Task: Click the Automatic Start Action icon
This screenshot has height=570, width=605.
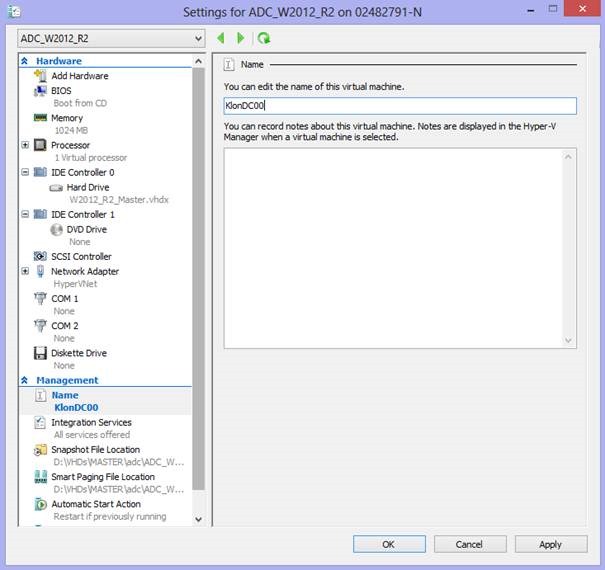Action: 40,504
